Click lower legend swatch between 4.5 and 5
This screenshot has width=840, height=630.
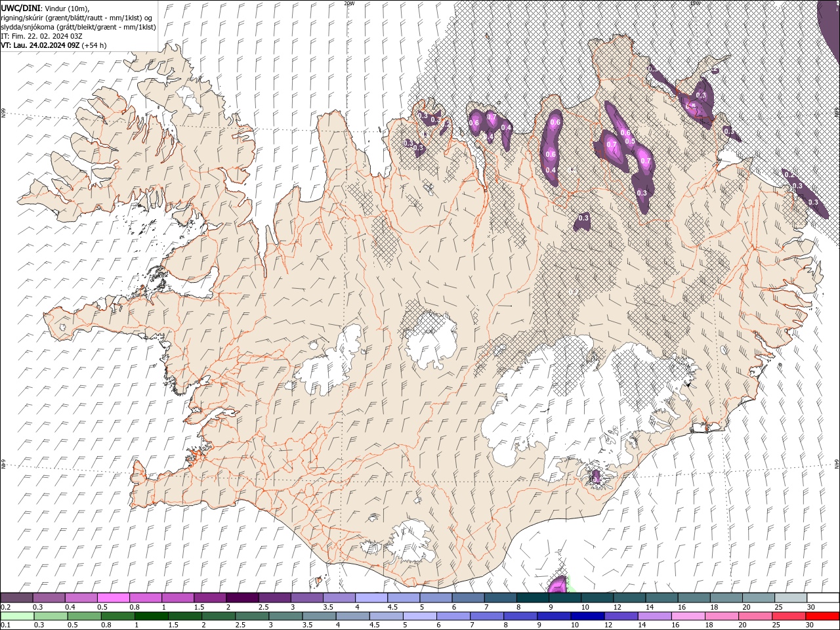tap(386, 616)
